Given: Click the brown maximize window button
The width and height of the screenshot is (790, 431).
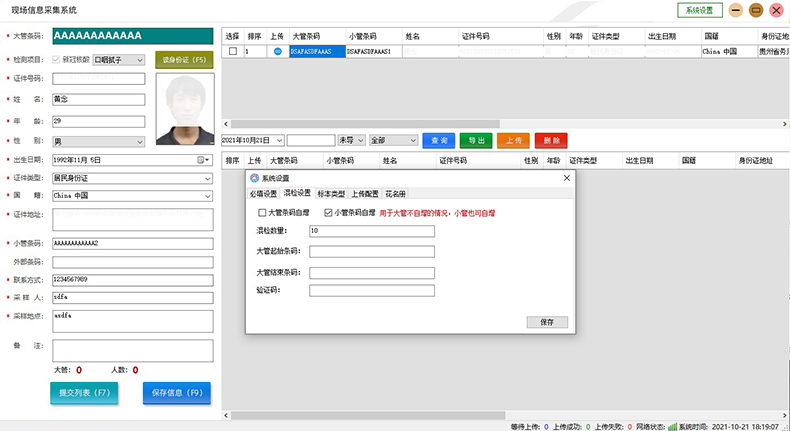Looking at the screenshot, I should [x=756, y=10].
